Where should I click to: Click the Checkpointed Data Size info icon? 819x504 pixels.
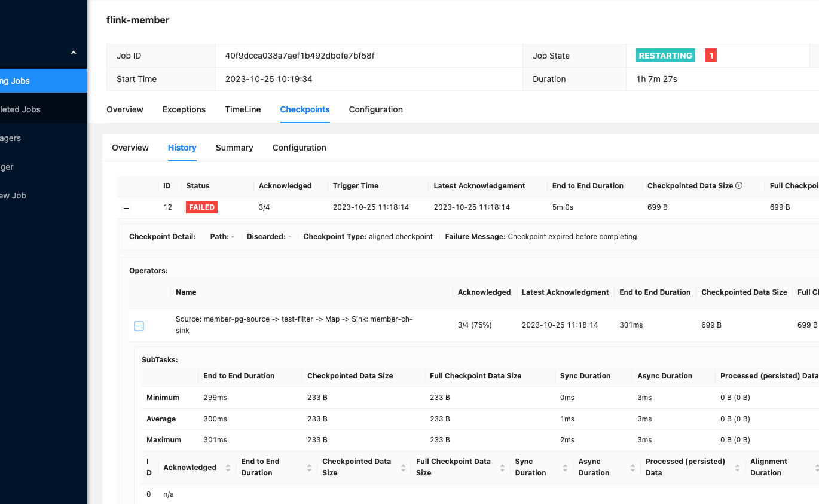coord(739,186)
